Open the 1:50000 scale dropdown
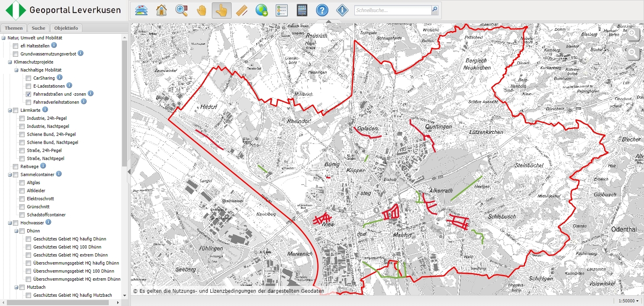This screenshot has width=644, height=306. (x=628, y=301)
